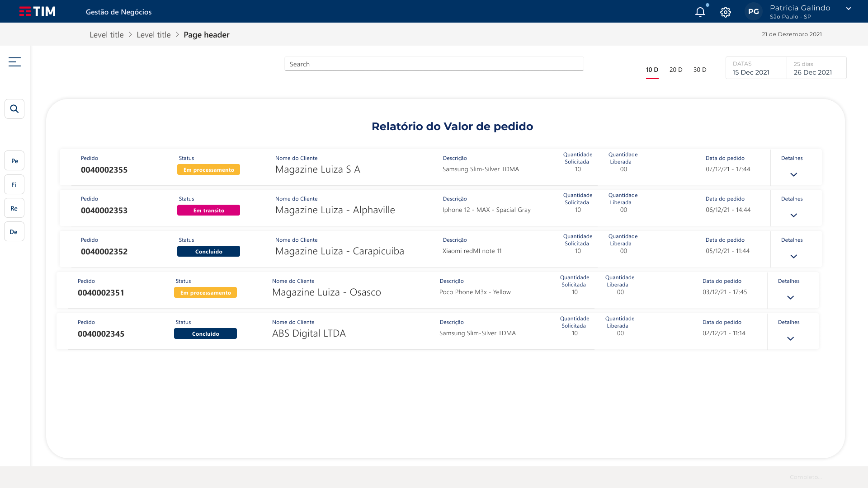Click client Magazine Luiza - Alphaville
868x488 pixels.
[335, 210]
